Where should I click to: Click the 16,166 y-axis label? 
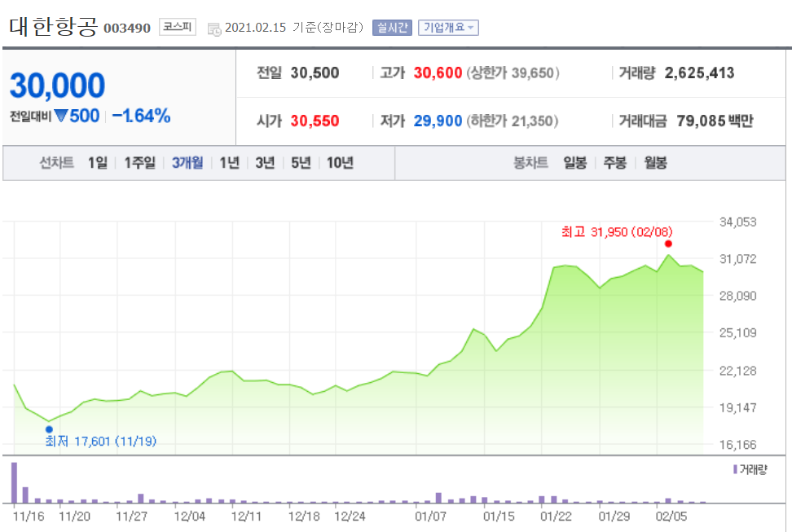738,445
